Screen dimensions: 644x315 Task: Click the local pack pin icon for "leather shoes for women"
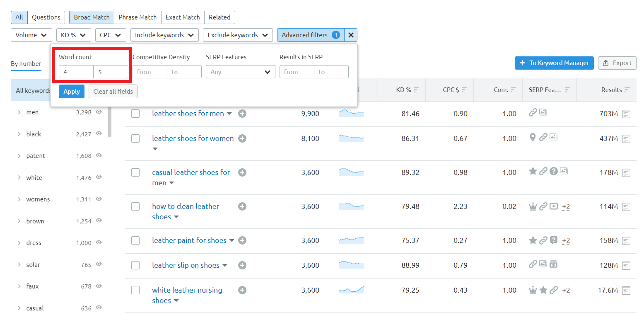click(533, 137)
